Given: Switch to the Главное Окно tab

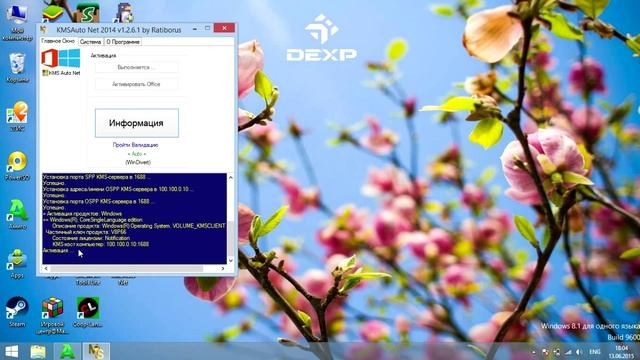Looking at the screenshot, I should 58,41.
